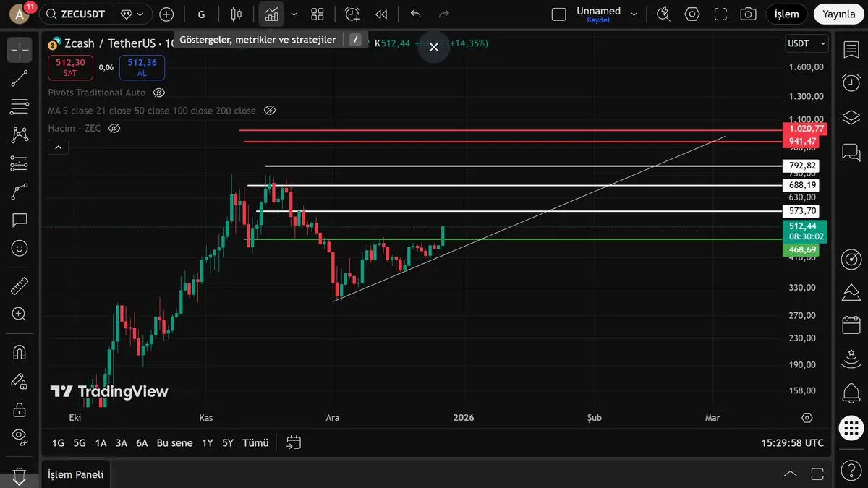Click the 512,30 SAT sell button
This screenshot has width=868, height=488.
tap(70, 67)
